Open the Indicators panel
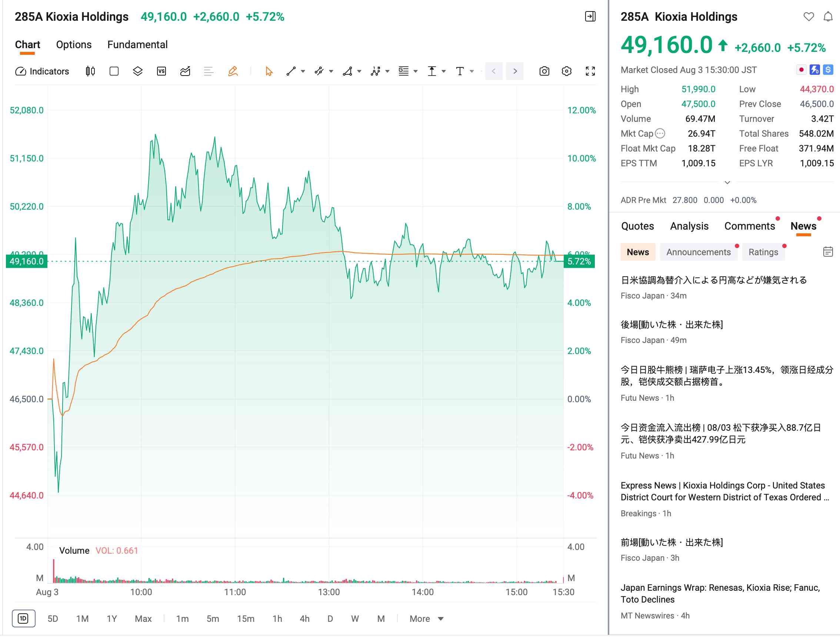Screen dimensions: 840x637 [42, 71]
